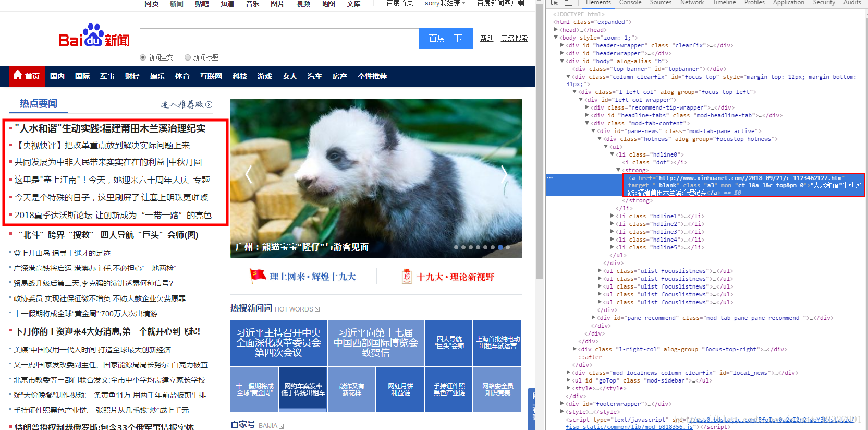Expand the recommend-tip-wrapper div node
The image size is (868, 430).
(x=587, y=107)
